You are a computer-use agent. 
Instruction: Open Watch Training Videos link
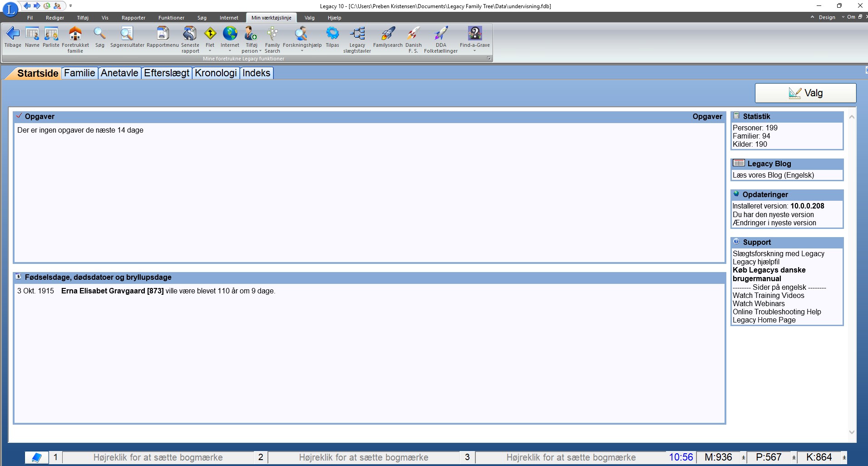768,295
